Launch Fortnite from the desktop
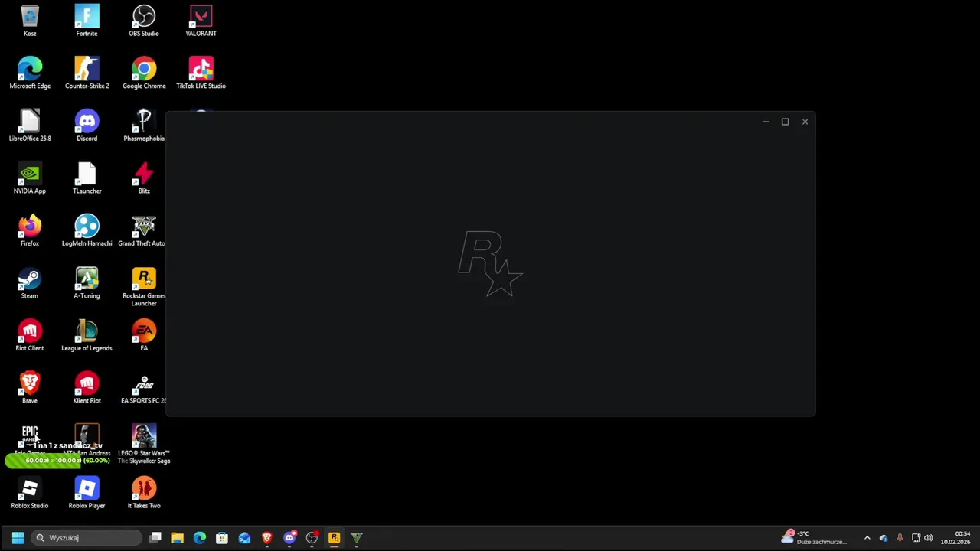Image resolution: width=980 pixels, height=551 pixels. point(87,21)
